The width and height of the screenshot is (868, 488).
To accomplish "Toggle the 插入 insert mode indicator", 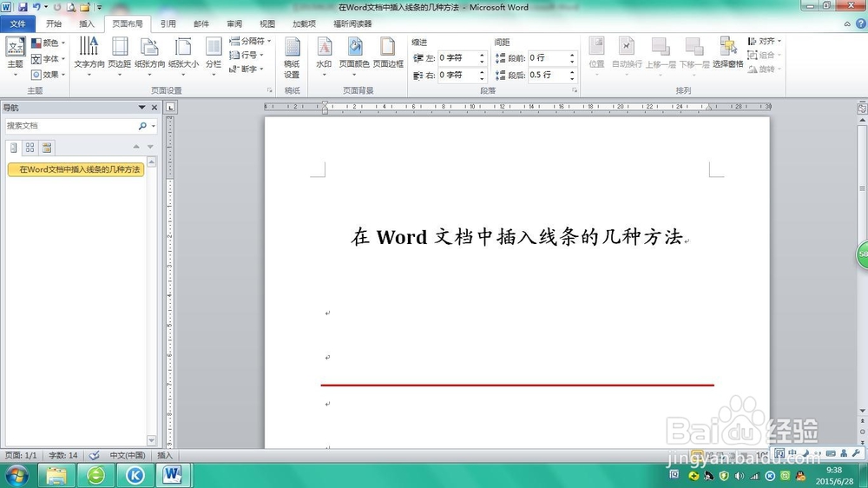I will 164,455.
